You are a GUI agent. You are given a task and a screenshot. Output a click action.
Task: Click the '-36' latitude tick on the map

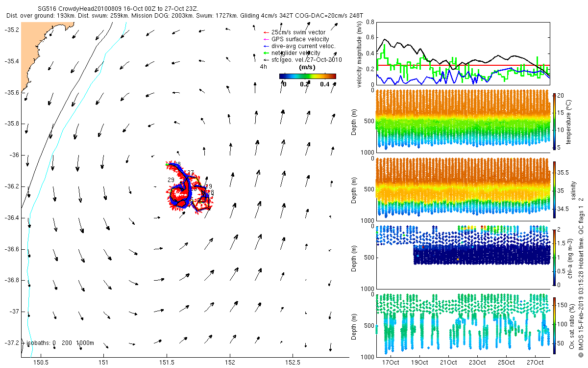14,155
